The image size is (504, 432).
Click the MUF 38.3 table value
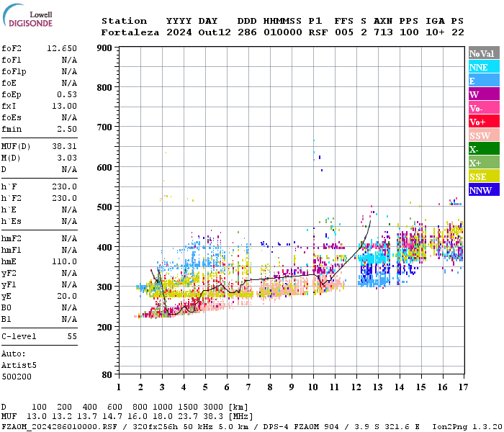pos(213,417)
